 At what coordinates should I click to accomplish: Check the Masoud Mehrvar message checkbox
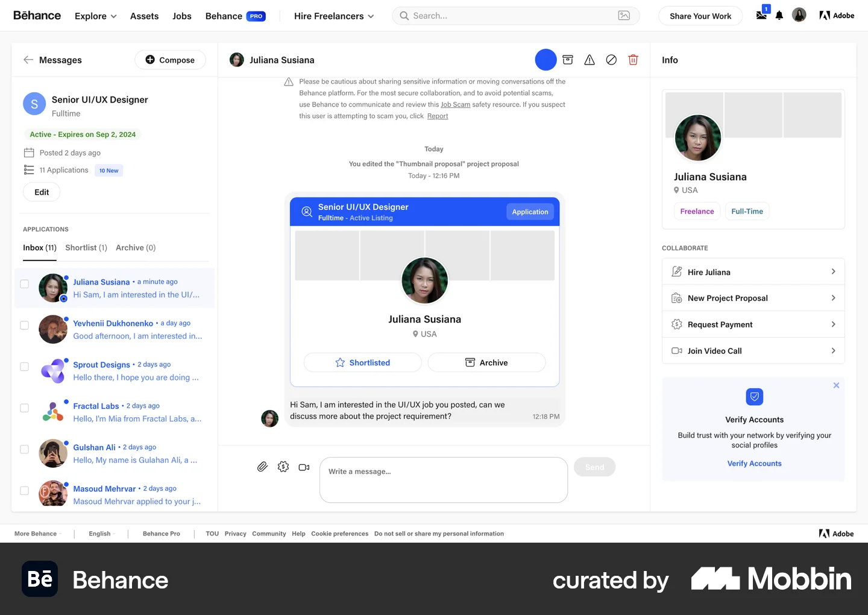25,491
